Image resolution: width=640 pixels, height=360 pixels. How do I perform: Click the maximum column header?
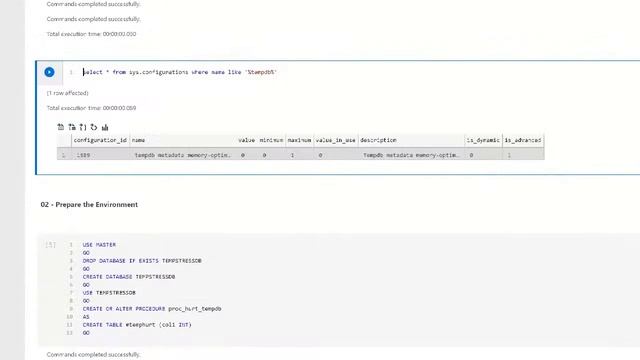(299, 140)
